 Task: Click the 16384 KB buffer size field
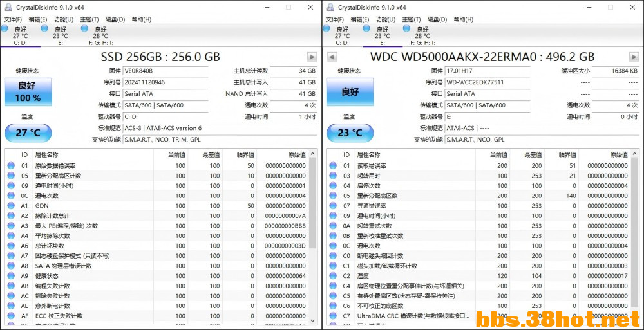tap(616, 71)
